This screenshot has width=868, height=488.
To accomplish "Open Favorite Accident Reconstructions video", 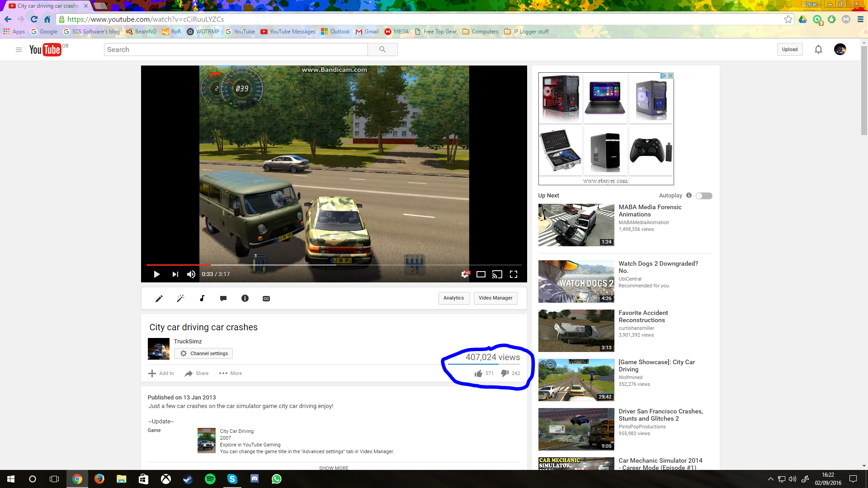I will click(643, 316).
